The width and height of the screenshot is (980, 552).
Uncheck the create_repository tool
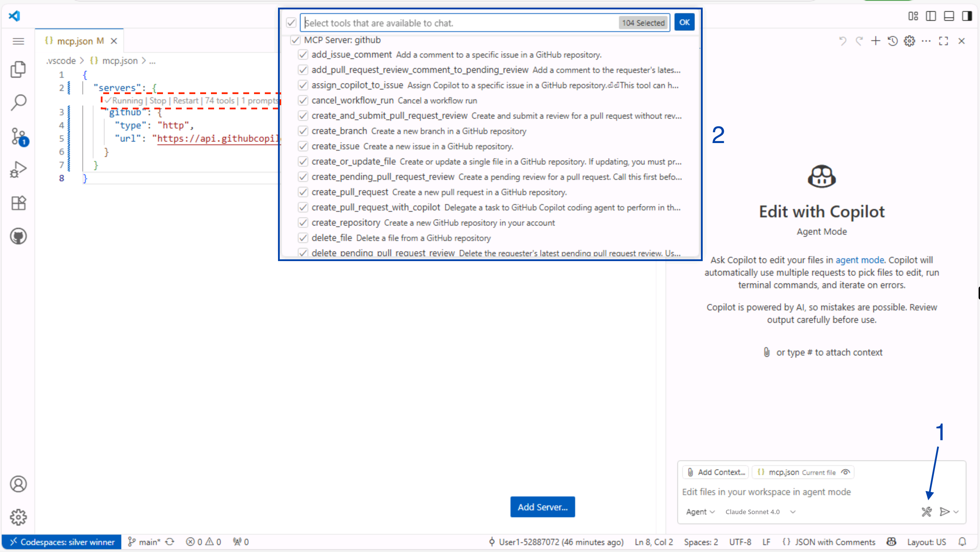point(303,223)
